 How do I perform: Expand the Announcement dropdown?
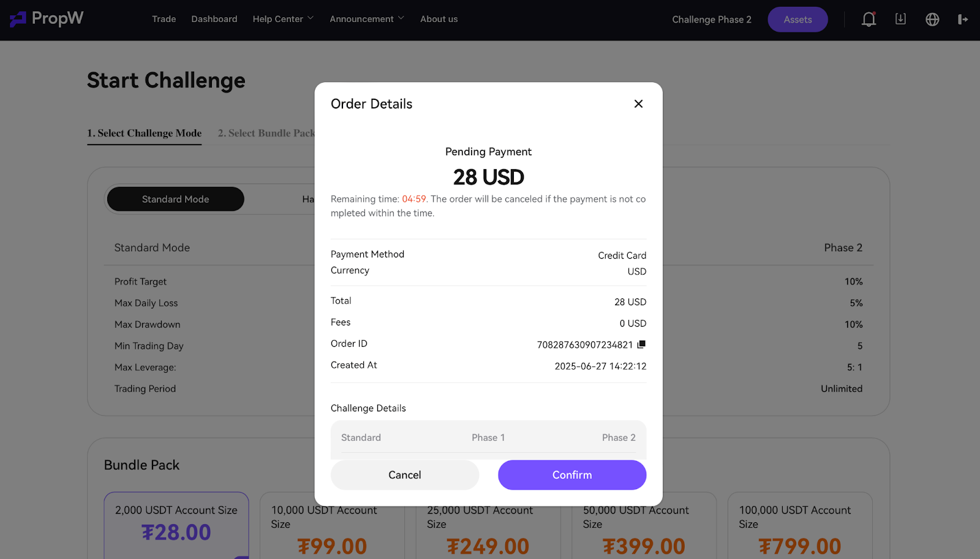pyautogui.click(x=367, y=19)
